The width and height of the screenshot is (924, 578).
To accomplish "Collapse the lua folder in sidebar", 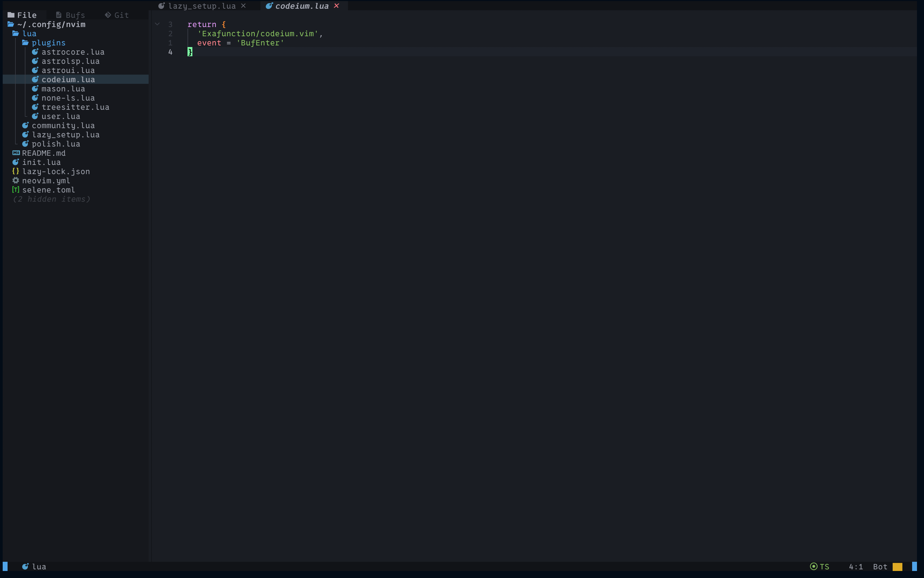I will [29, 33].
